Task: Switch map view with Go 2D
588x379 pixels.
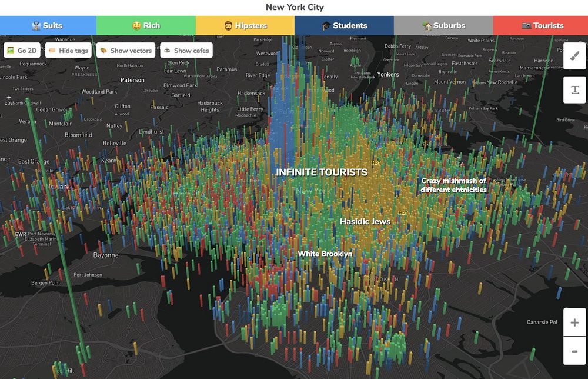Action: [x=22, y=50]
